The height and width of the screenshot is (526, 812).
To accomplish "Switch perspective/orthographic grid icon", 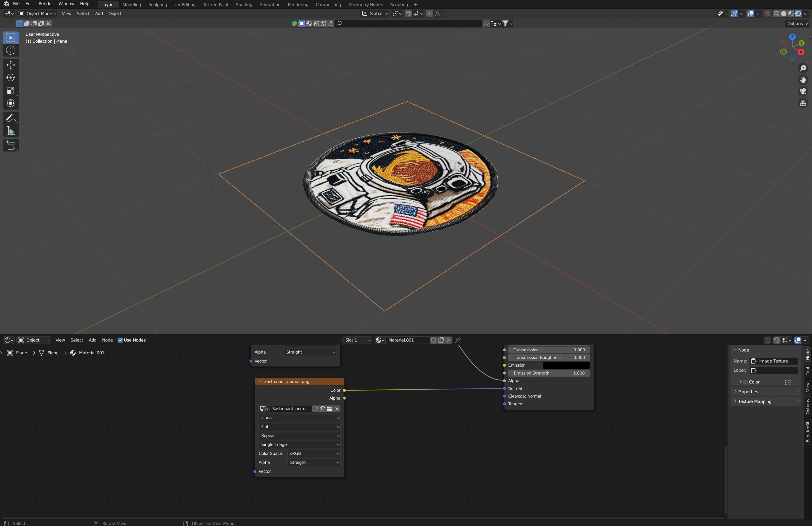I will tap(803, 103).
